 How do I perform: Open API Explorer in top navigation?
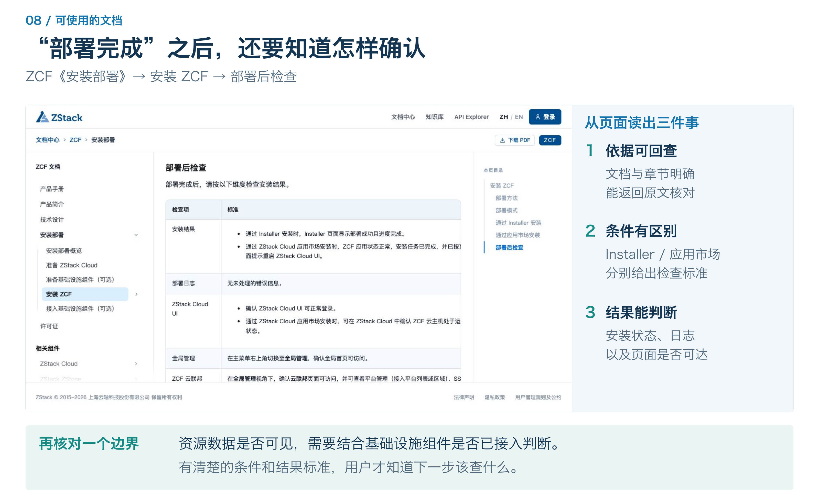tap(471, 117)
